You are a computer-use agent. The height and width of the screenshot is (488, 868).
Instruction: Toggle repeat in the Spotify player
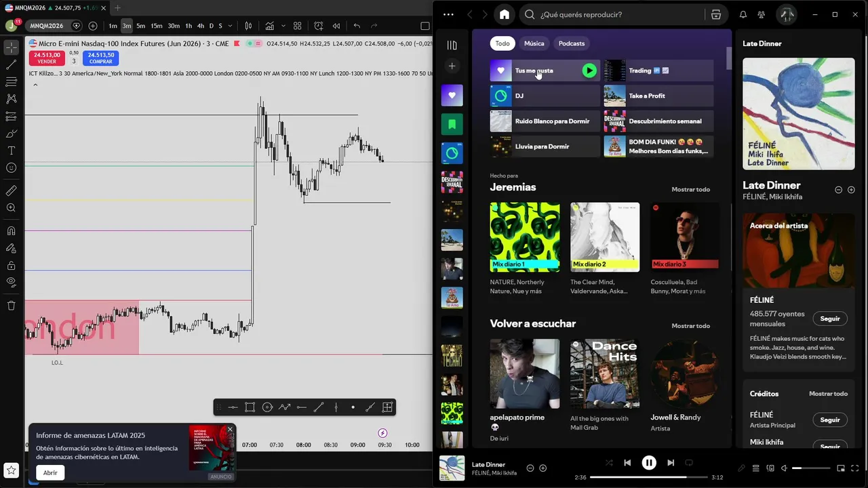click(x=689, y=463)
